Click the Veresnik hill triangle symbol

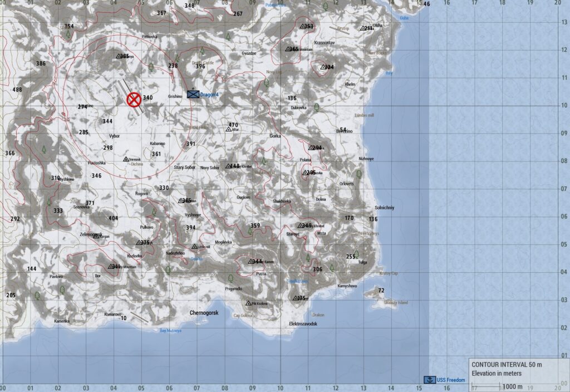click(x=126, y=159)
